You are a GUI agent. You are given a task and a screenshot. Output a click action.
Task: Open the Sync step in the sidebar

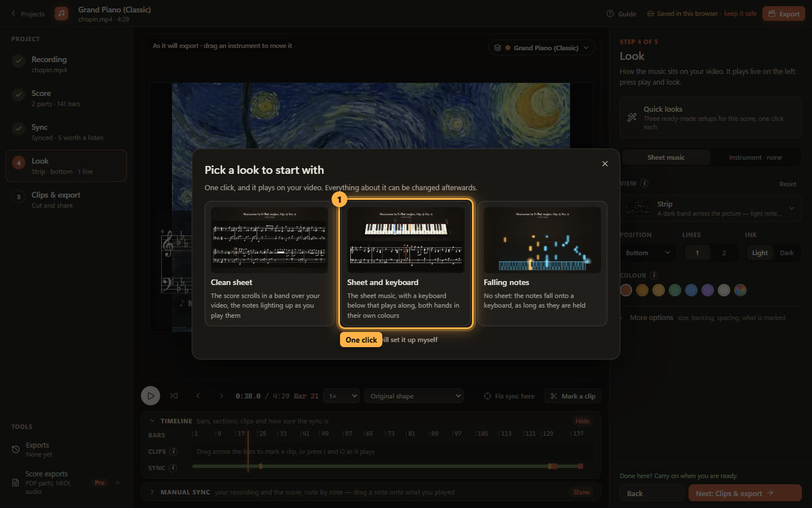(66, 132)
